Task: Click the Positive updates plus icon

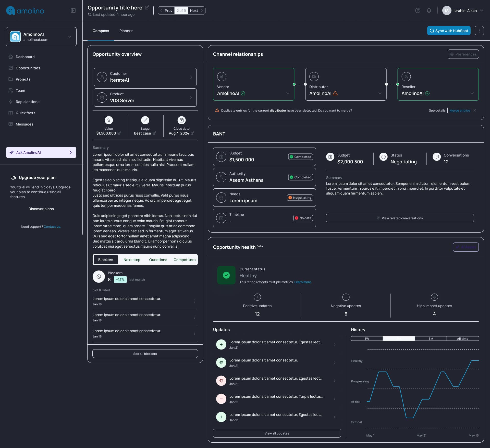Action: click(x=257, y=297)
